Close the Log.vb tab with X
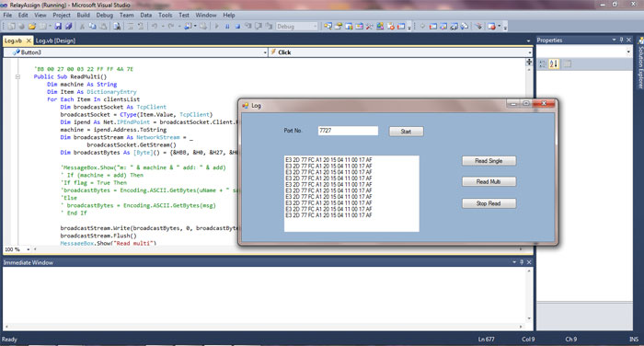 29,40
